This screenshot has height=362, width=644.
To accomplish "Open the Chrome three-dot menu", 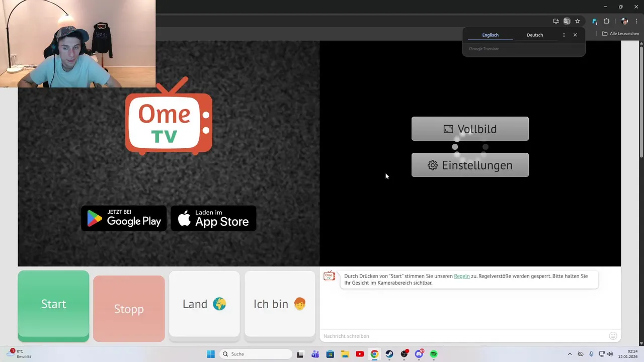I will [x=636, y=21].
